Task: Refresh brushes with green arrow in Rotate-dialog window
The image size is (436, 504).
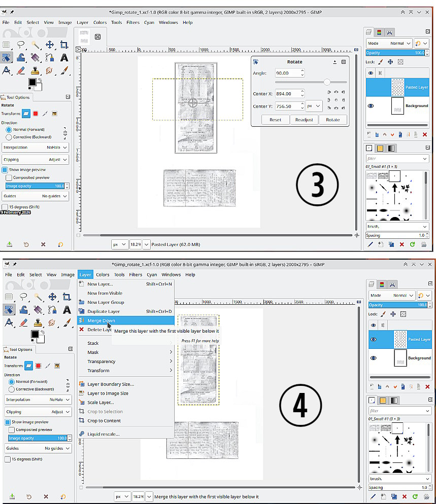Action: pyautogui.click(x=413, y=244)
